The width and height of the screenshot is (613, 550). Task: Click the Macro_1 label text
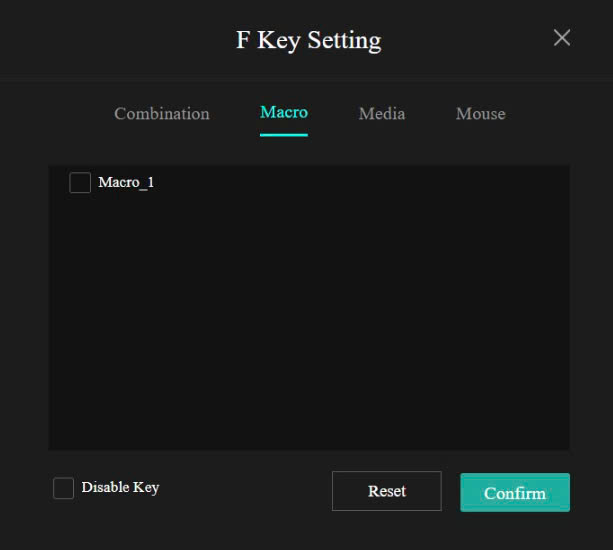(x=126, y=182)
